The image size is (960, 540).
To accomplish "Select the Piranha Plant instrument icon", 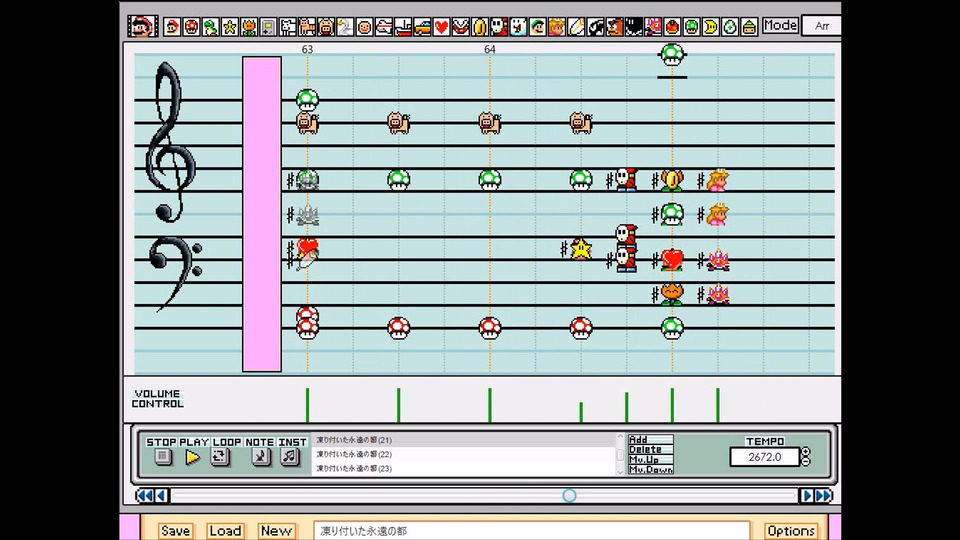I will coord(460,27).
